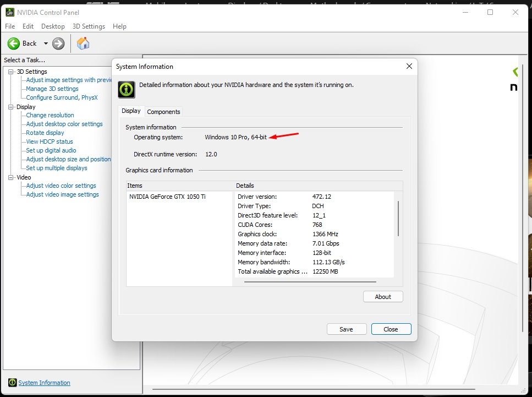Viewport: 532px width, 397px height.
Task: Click the Total available graphics row
Action: tap(314, 271)
